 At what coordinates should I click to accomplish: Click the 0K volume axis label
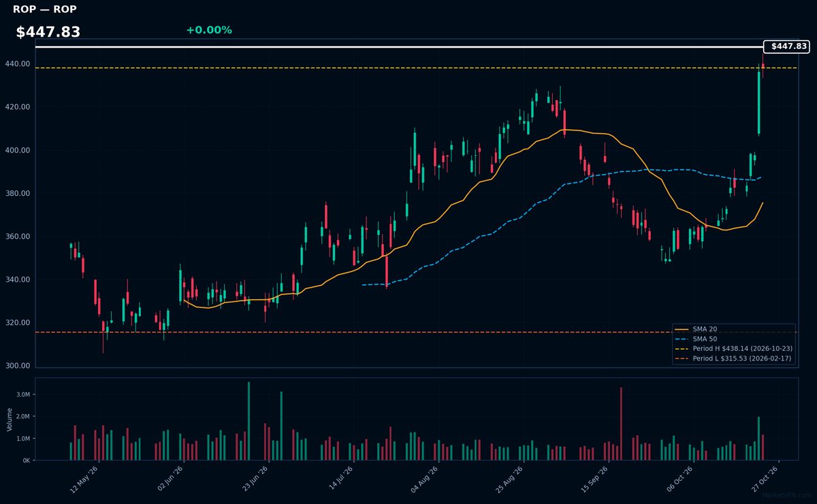pyautogui.click(x=27, y=460)
